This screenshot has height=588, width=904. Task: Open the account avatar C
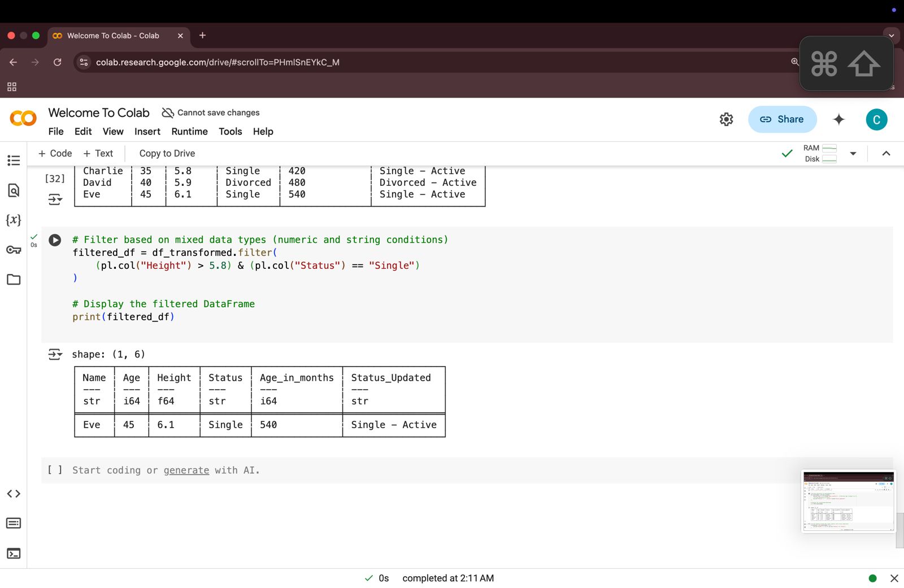pyautogui.click(x=876, y=119)
